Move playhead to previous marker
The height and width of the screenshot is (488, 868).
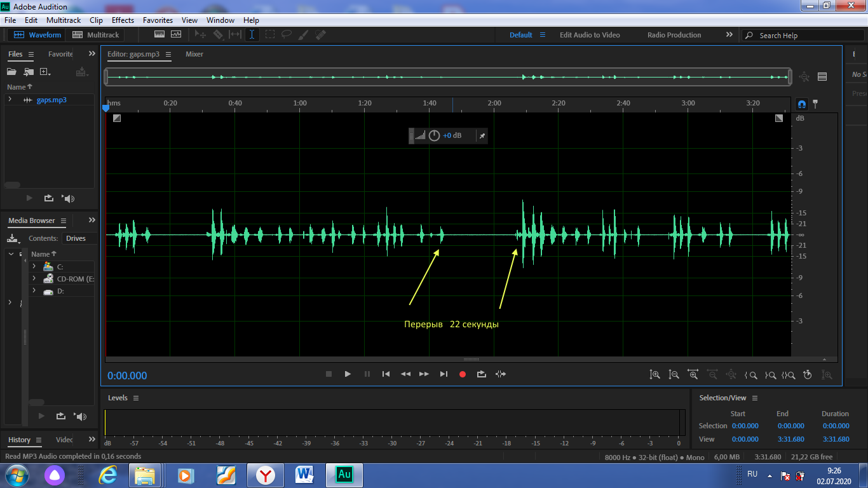click(386, 374)
